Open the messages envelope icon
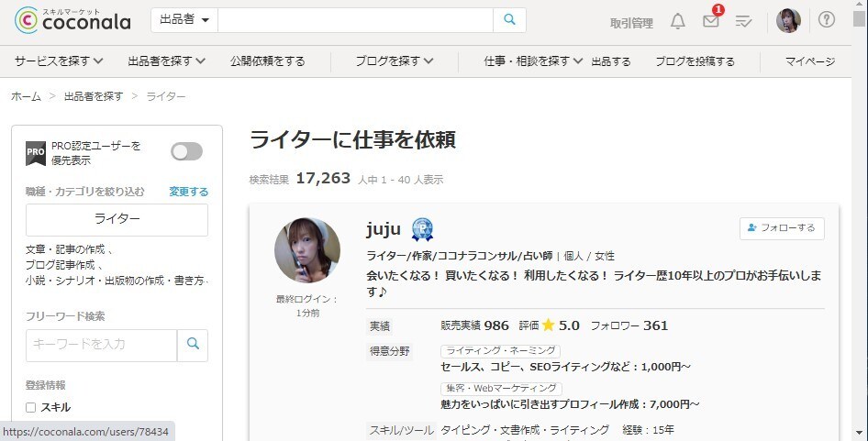868x441 pixels. (x=711, y=21)
